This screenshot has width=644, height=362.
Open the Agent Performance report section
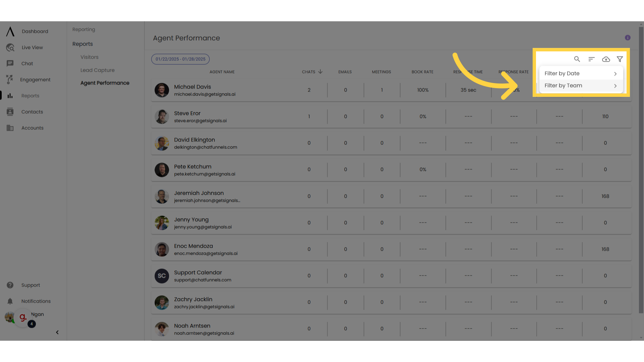[x=105, y=83]
